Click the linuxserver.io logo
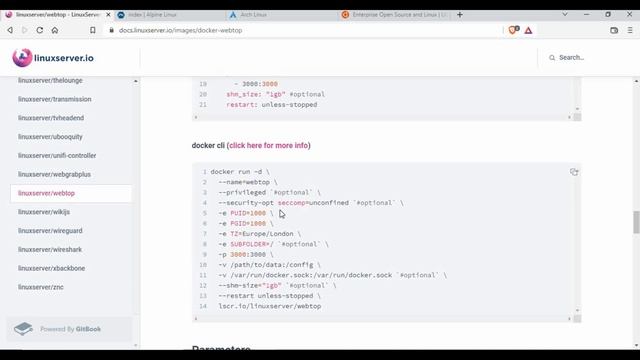The height and width of the screenshot is (360, 640). coord(53,58)
